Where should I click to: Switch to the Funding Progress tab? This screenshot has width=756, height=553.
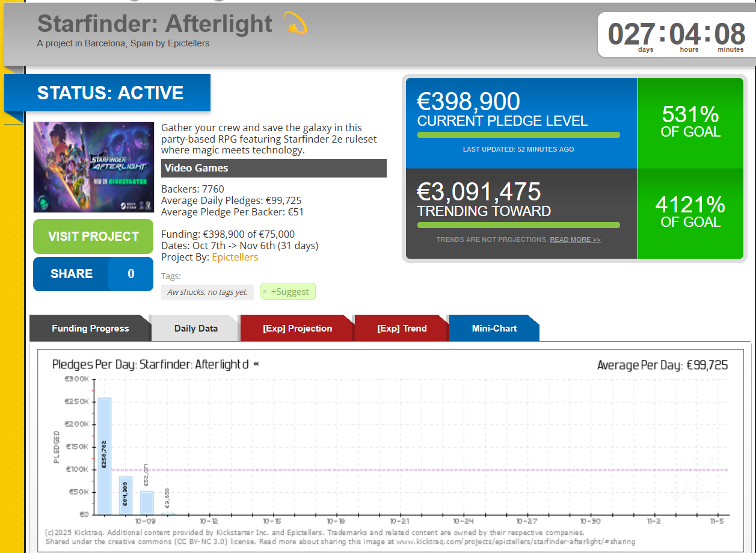pos(90,329)
